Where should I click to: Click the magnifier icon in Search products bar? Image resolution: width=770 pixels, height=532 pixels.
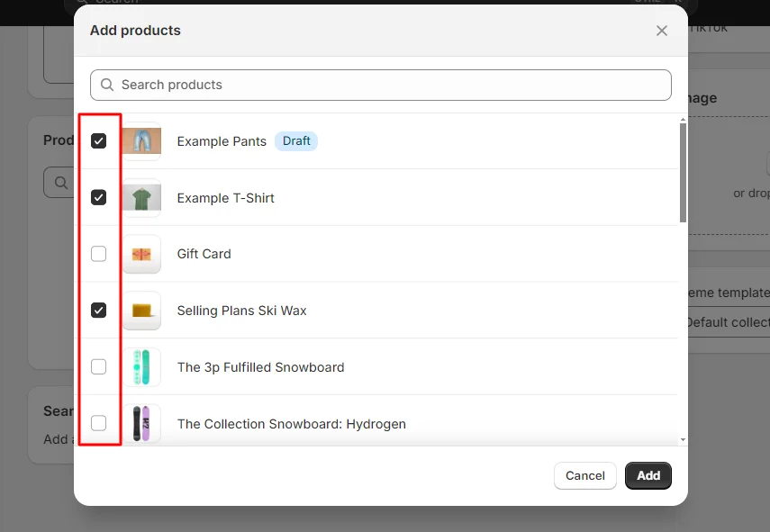click(x=106, y=85)
